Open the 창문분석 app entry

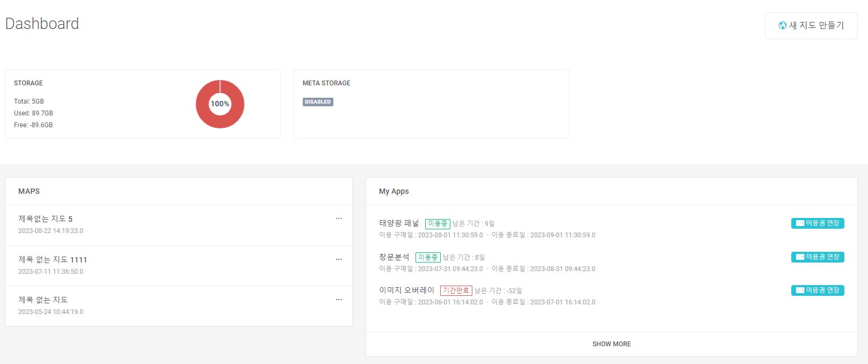click(394, 257)
